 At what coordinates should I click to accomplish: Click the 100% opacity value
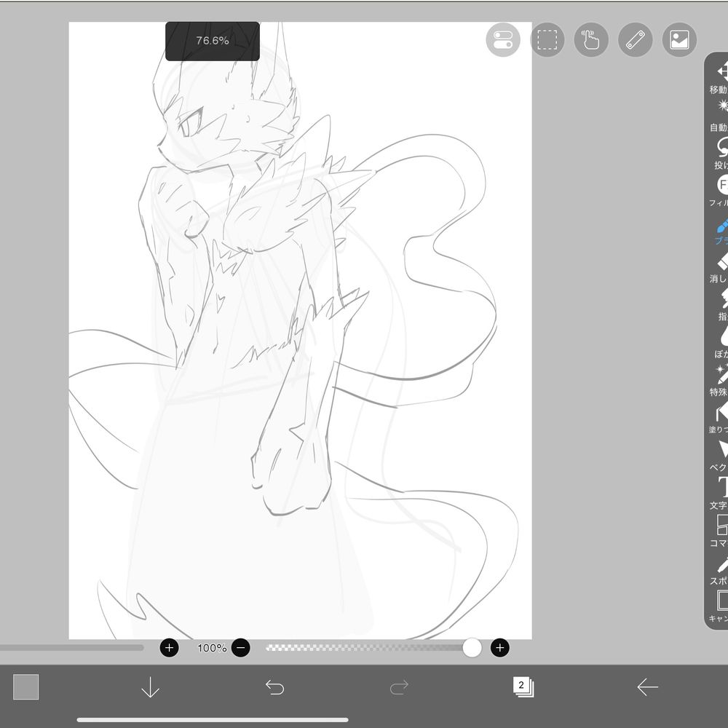point(212,648)
